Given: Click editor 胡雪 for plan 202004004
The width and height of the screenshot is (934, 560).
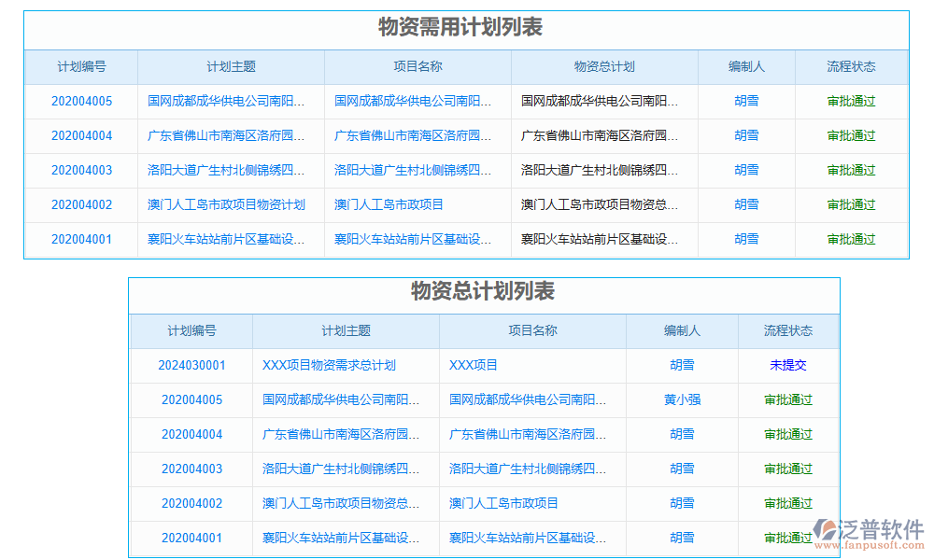Looking at the screenshot, I should 745,135.
